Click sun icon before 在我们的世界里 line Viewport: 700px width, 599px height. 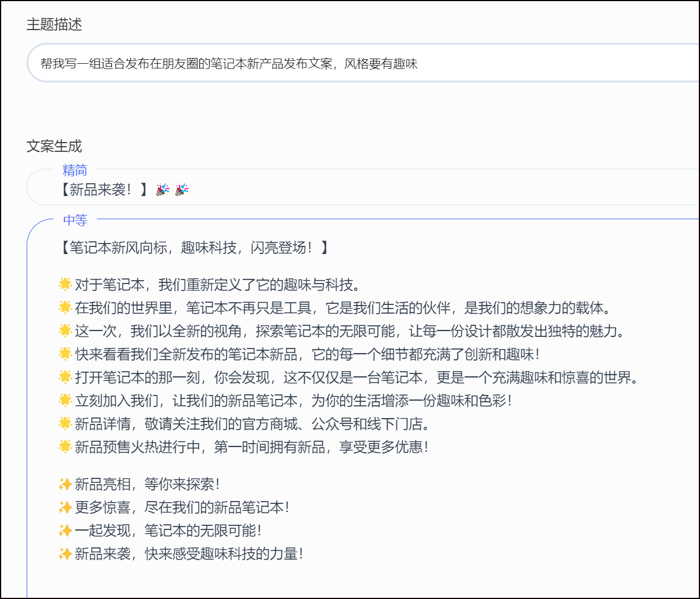click(65, 307)
